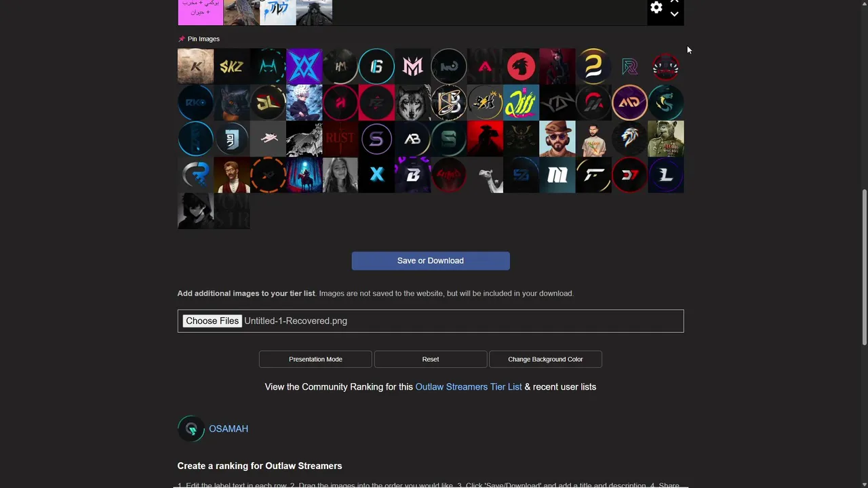Choose the dark blue L logo
The width and height of the screenshot is (868, 488).
(x=666, y=175)
